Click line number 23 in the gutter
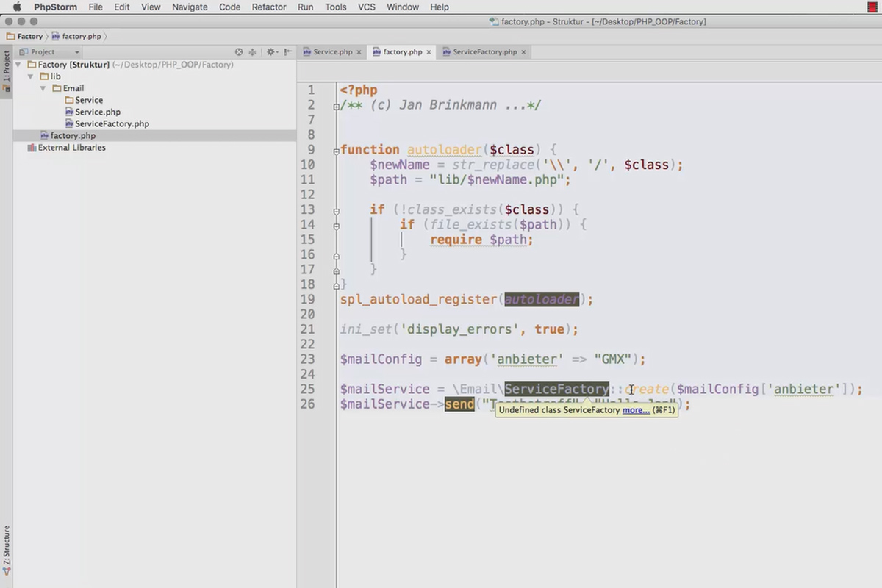Screen dimensions: 882x588 pos(307,359)
